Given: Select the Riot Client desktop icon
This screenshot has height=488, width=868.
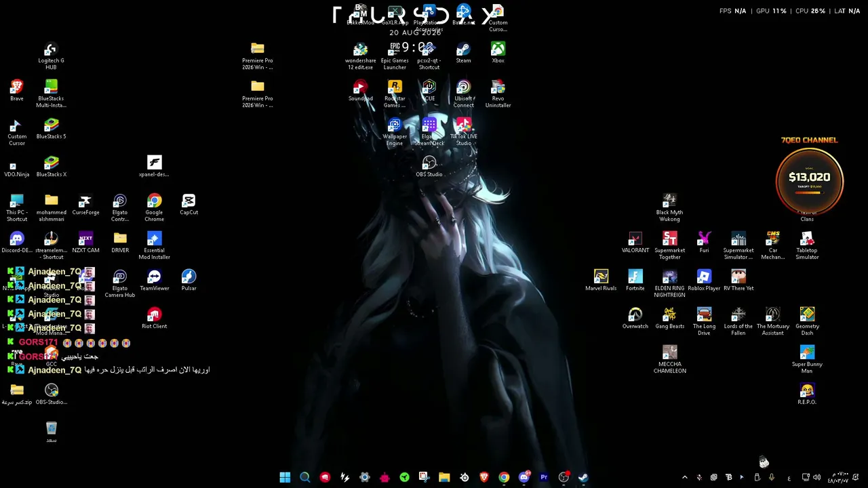Looking at the screenshot, I should click(x=154, y=319).
